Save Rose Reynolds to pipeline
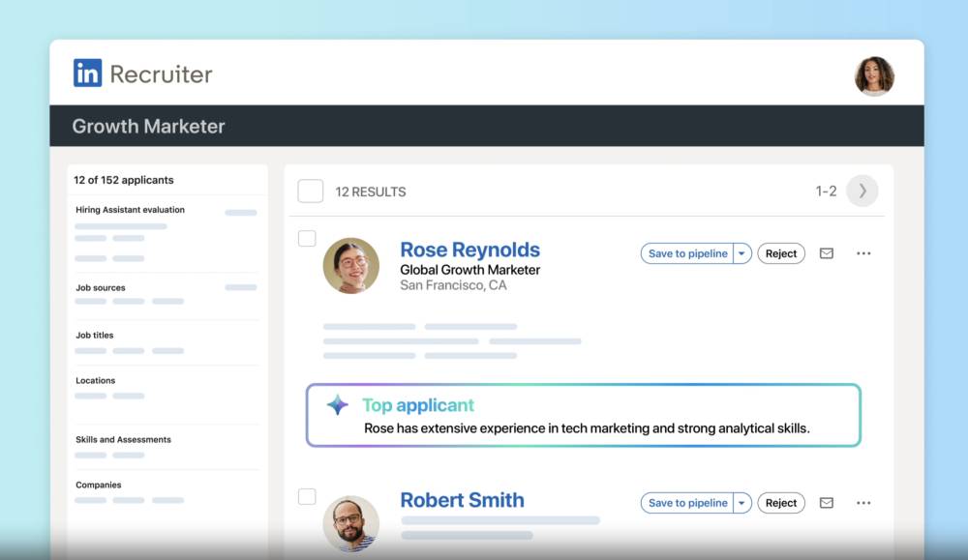The width and height of the screenshot is (968, 560). click(687, 253)
